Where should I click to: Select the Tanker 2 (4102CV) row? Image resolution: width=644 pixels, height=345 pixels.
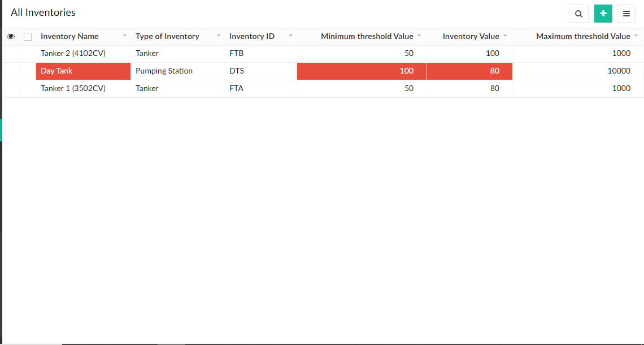73,54
